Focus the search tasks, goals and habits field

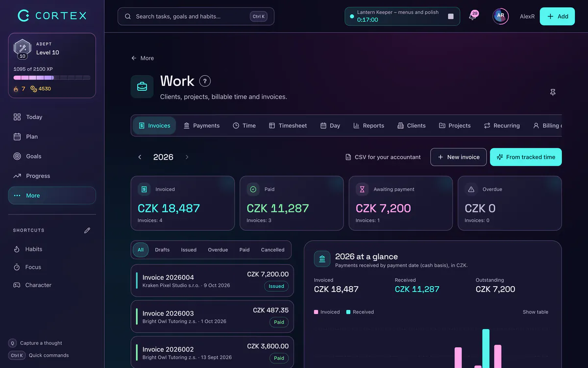click(196, 16)
